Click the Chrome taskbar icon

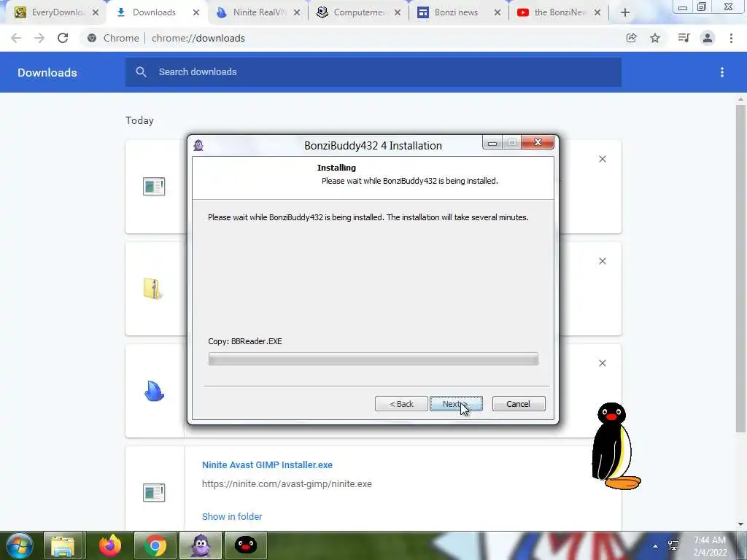point(155,545)
